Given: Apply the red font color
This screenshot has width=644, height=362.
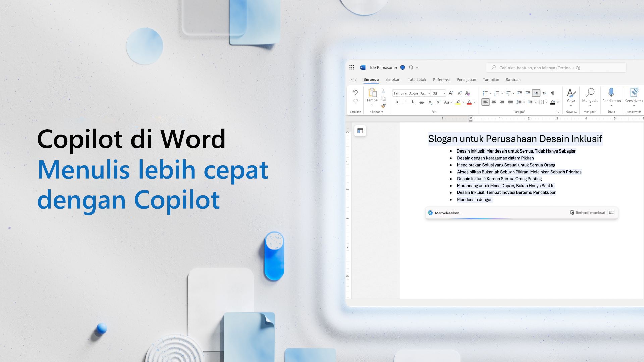Looking at the screenshot, I should click(469, 102).
